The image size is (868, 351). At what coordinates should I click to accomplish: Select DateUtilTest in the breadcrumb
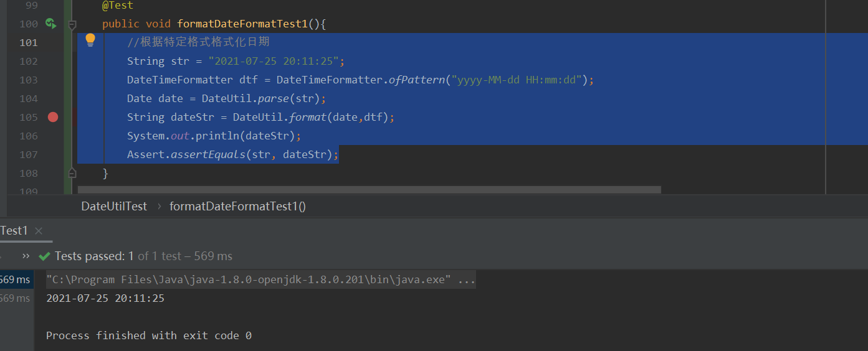[114, 206]
